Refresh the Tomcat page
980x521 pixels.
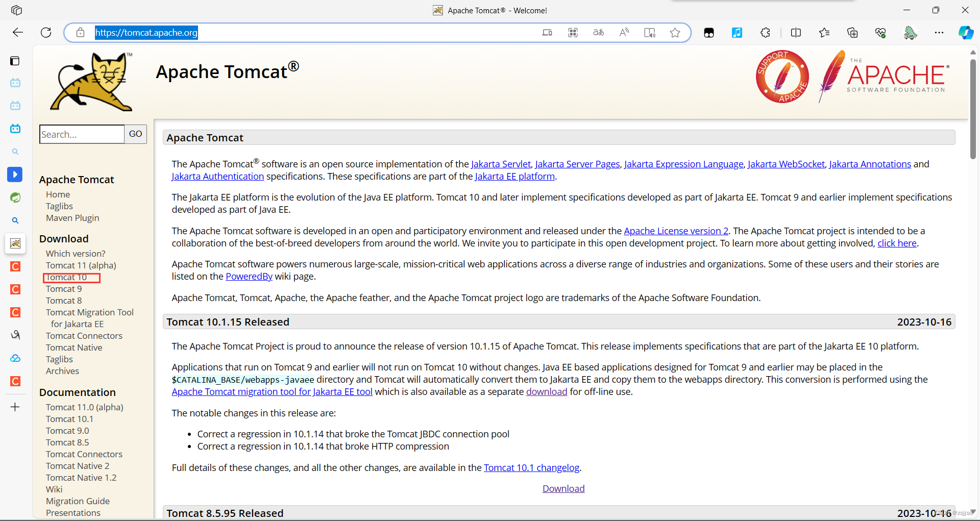click(46, 33)
